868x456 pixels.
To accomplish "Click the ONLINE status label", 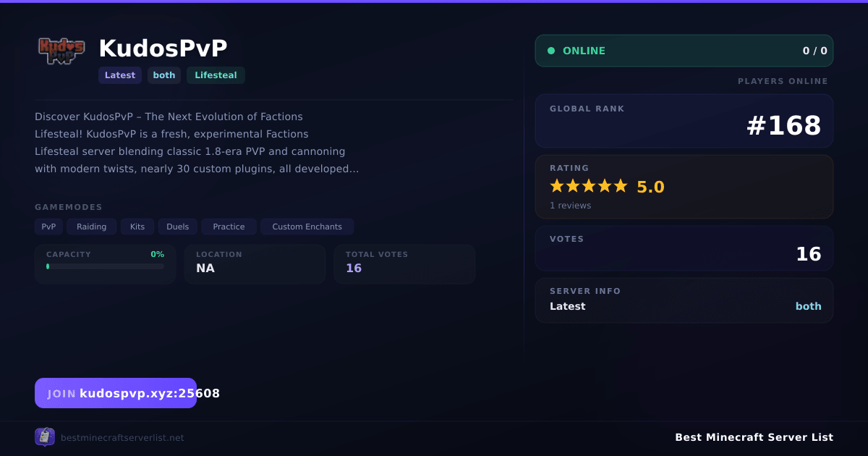I will (x=584, y=51).
